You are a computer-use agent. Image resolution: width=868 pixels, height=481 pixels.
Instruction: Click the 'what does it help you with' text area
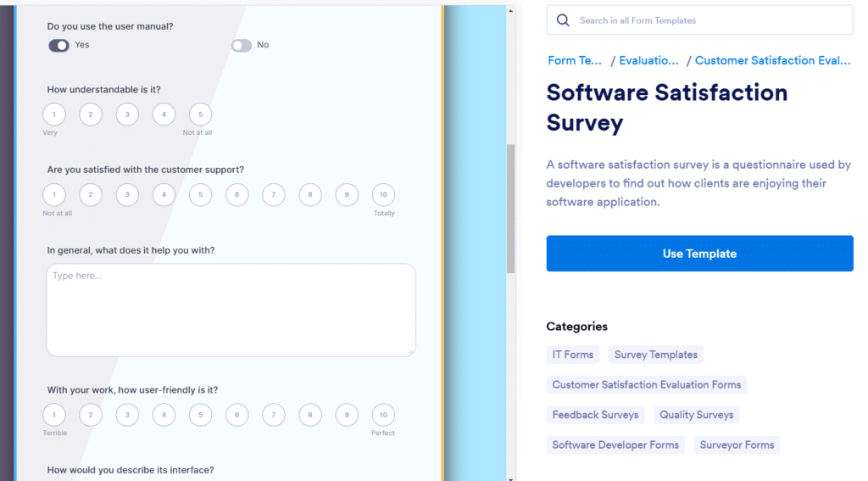(x=231, y=310)
